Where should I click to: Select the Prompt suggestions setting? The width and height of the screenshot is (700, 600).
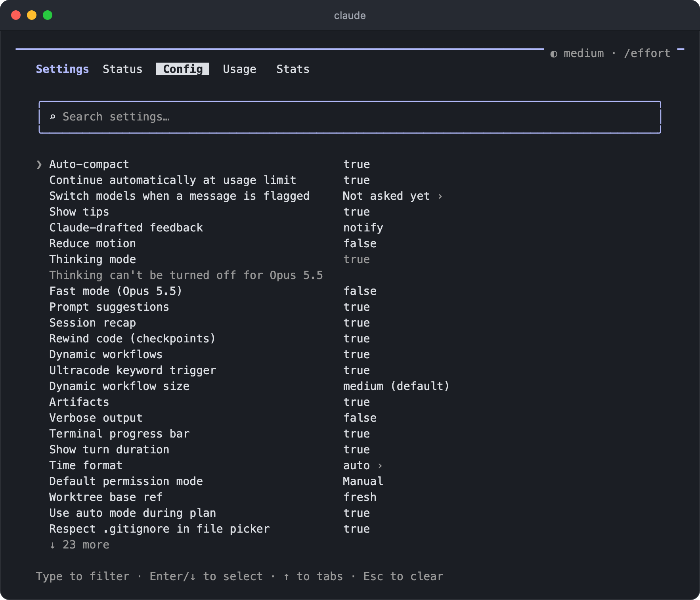[x=109, y=307]
